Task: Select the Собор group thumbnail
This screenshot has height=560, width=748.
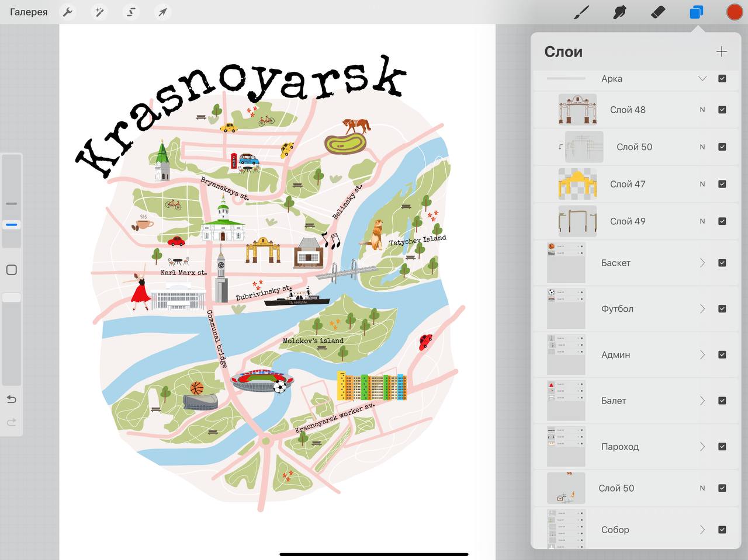Action: [566, 529]
